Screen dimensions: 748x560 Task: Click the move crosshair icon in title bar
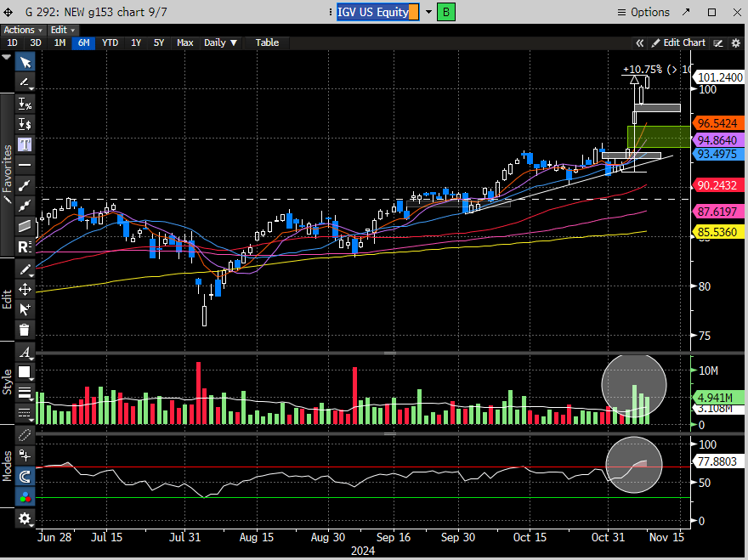(8, 13)
